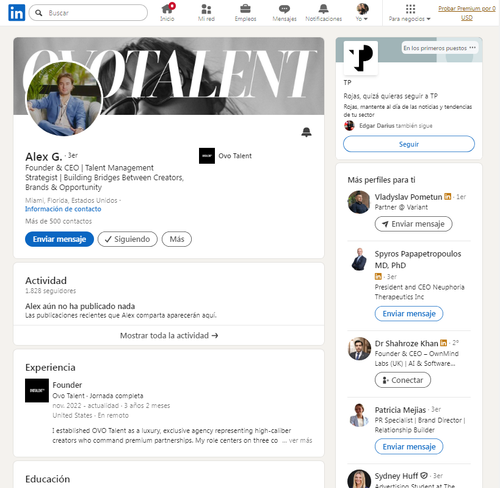Viewport: 500px width, 488px height.
Task: Click Conectar for Dr Shahroze Khan
Action: [403, 380]
